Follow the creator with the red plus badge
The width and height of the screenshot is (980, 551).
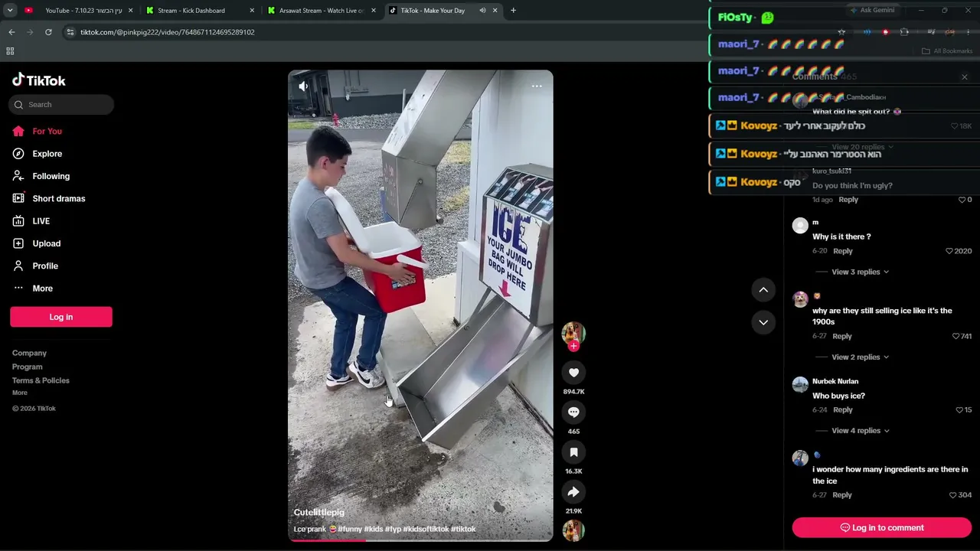pyautogui.click(x=573, y=346)
